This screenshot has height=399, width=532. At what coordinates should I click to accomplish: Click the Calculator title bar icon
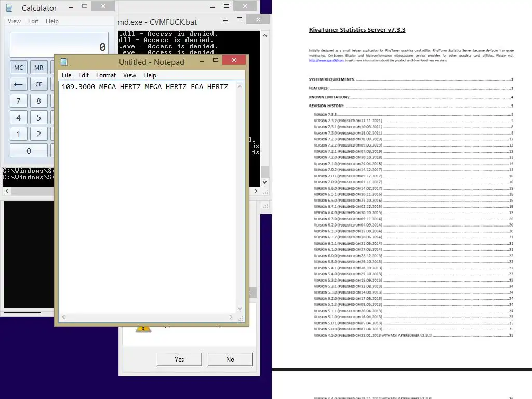(x=9, y=8)
